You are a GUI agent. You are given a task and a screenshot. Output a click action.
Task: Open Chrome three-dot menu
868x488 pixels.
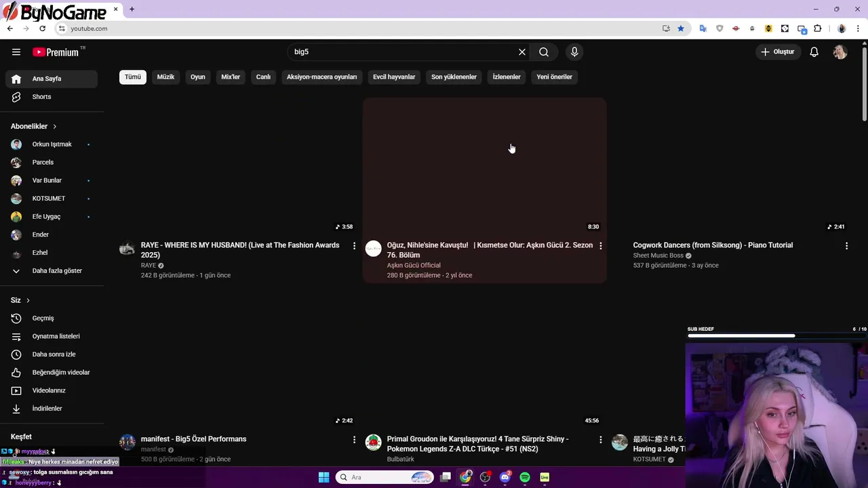[x=859, y=28]
